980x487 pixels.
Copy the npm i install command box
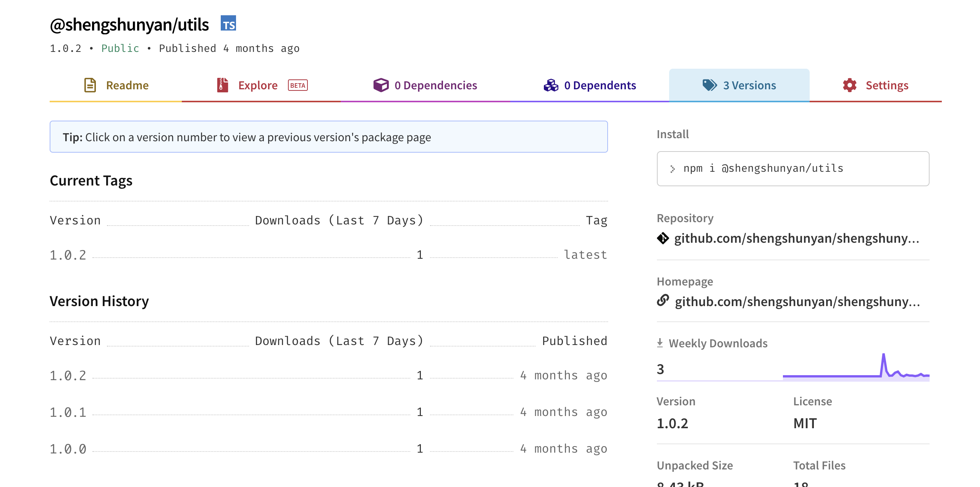coord(793,168)
